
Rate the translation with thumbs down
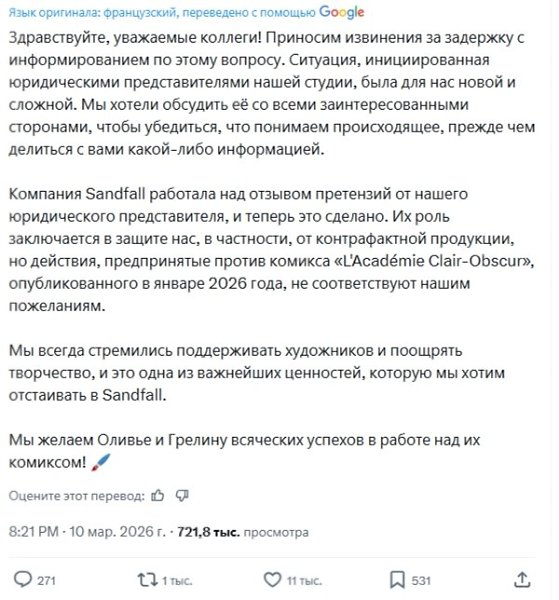(182, 496)
